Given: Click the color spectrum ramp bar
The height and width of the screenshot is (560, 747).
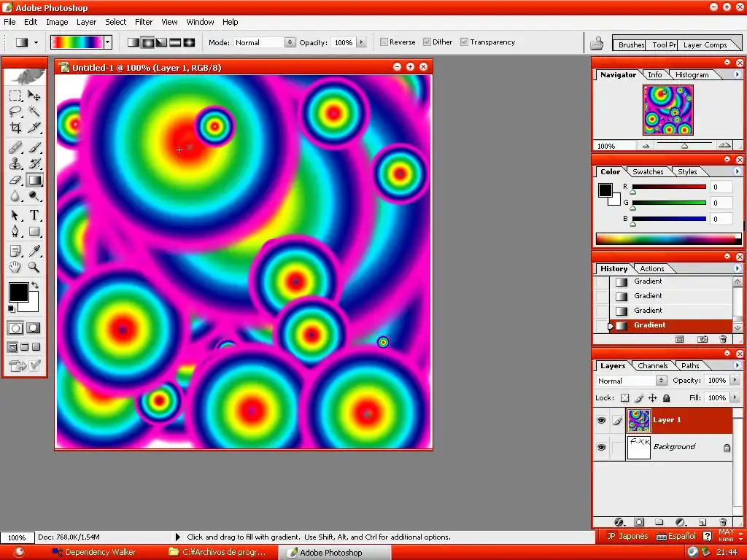Looking at the screenshot, I should [x=668, y=238].
